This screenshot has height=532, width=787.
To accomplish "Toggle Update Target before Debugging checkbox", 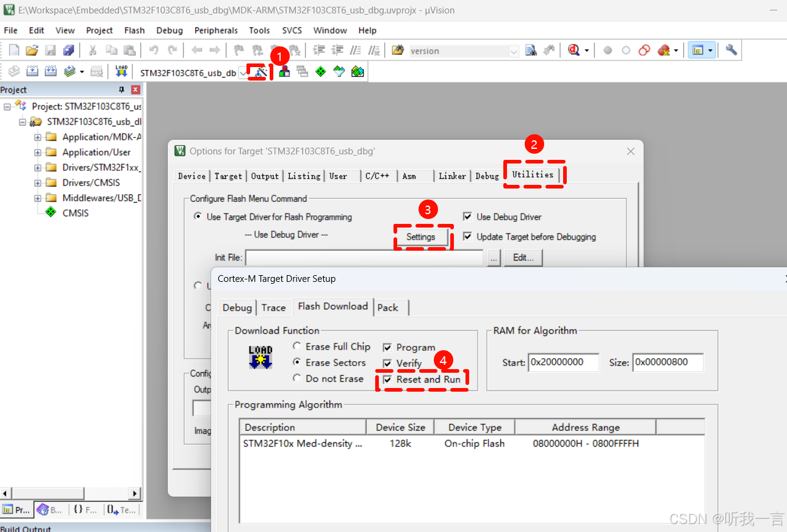I will click(467, 237).
